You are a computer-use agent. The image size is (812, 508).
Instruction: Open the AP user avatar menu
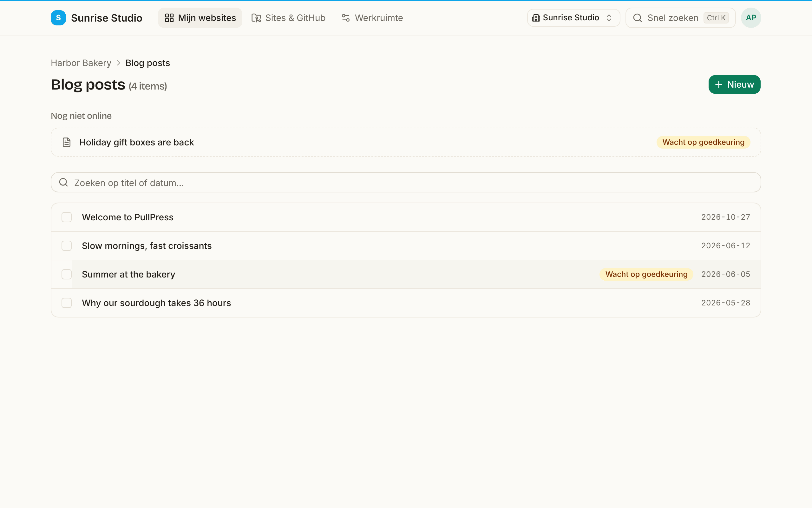(750, 18)
